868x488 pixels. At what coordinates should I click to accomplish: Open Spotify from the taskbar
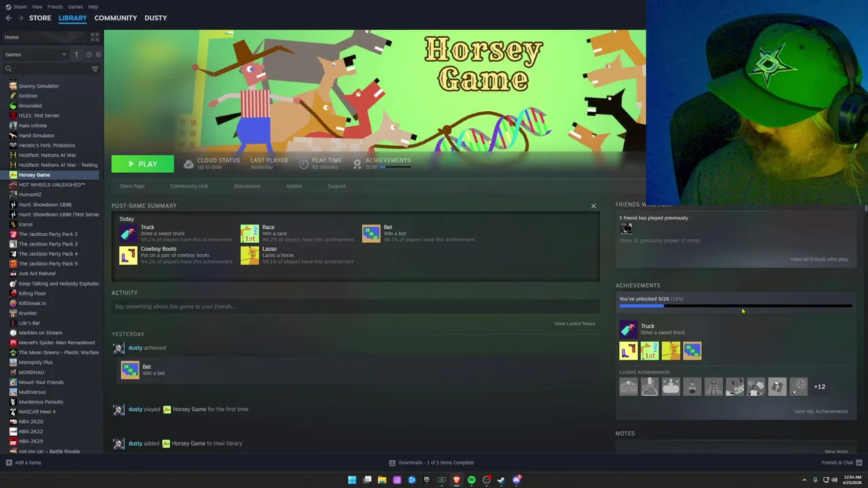click(471, 480)
